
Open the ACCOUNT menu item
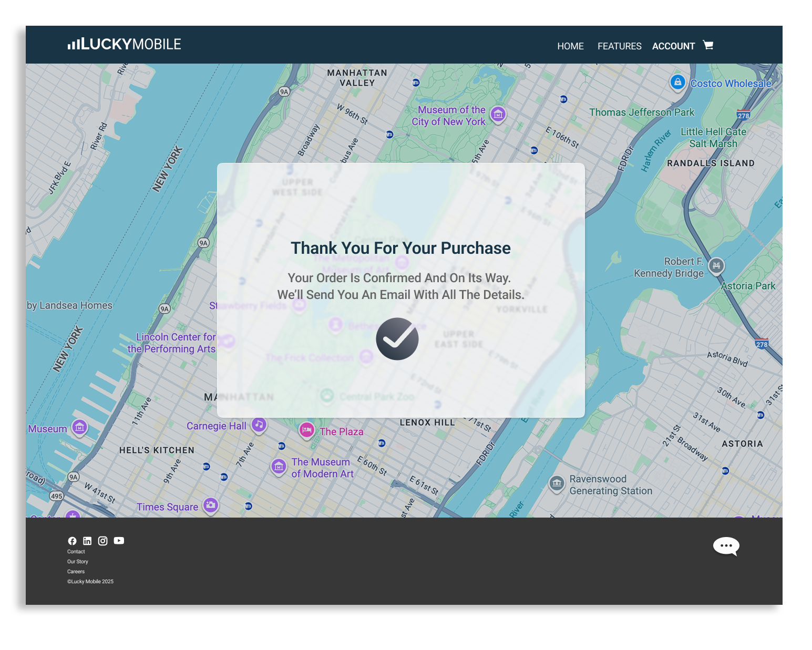tap(674, 46)
